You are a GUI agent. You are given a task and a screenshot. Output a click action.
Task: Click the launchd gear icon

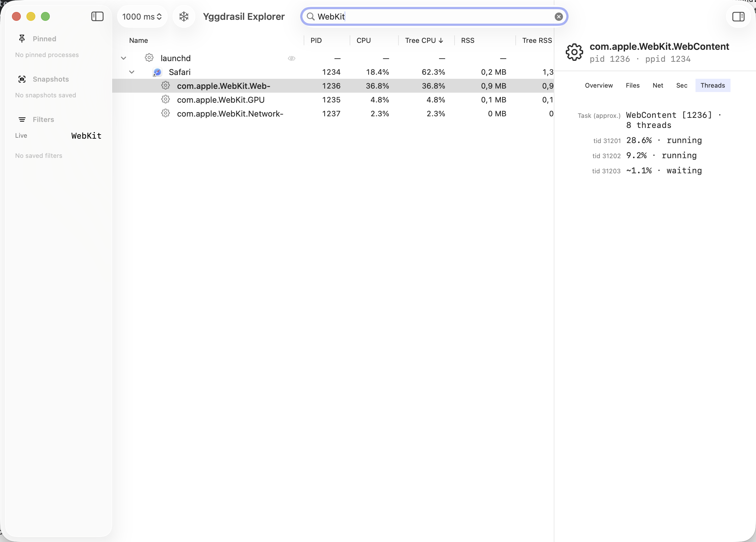[x=149, y=58]
